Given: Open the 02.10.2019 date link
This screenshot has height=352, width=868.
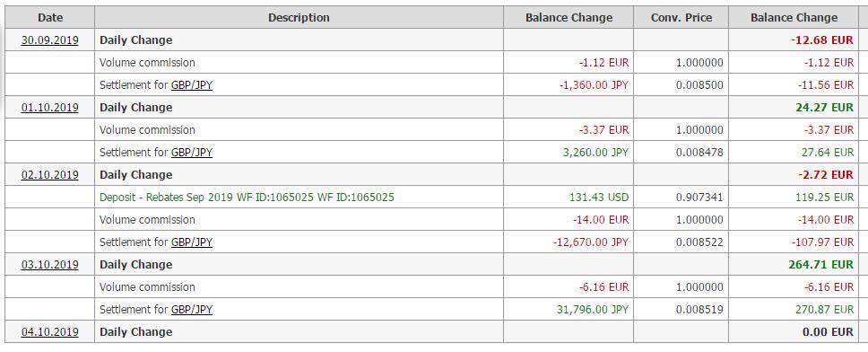Looking at the screenshot, I should pos(50,174).
